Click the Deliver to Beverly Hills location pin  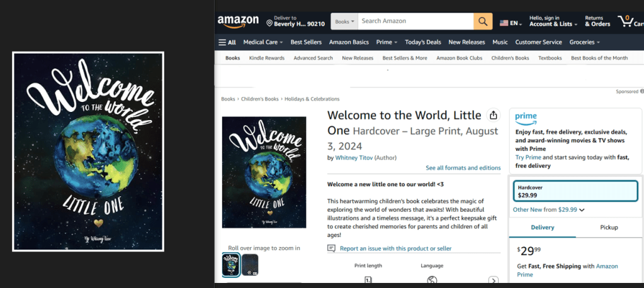pos(269,23)
